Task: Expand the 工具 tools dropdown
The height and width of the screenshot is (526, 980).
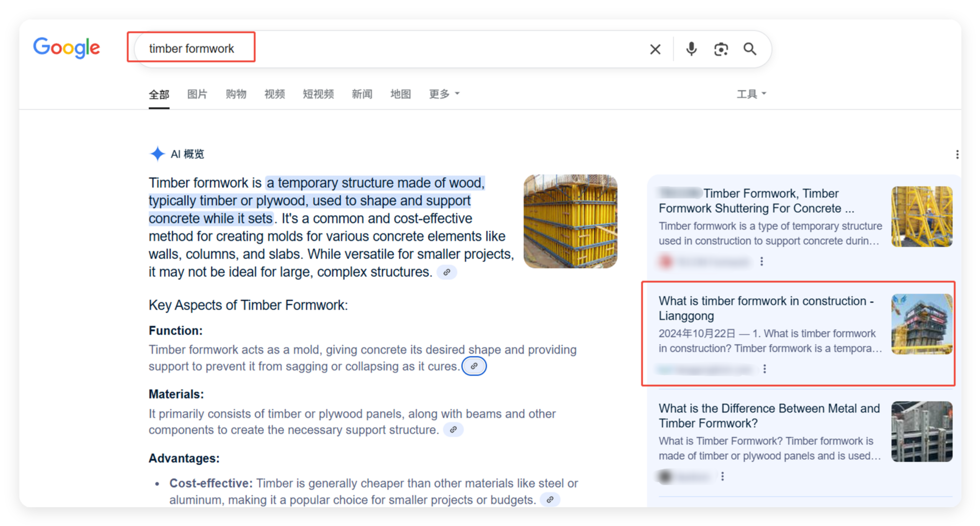Action: pyautogui.click(x=751, y=94)
